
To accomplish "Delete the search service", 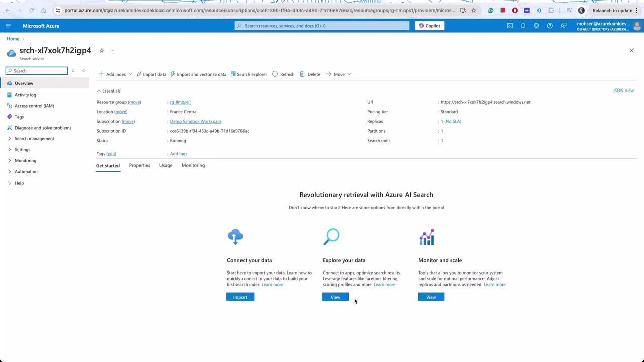I will point(310,74).
